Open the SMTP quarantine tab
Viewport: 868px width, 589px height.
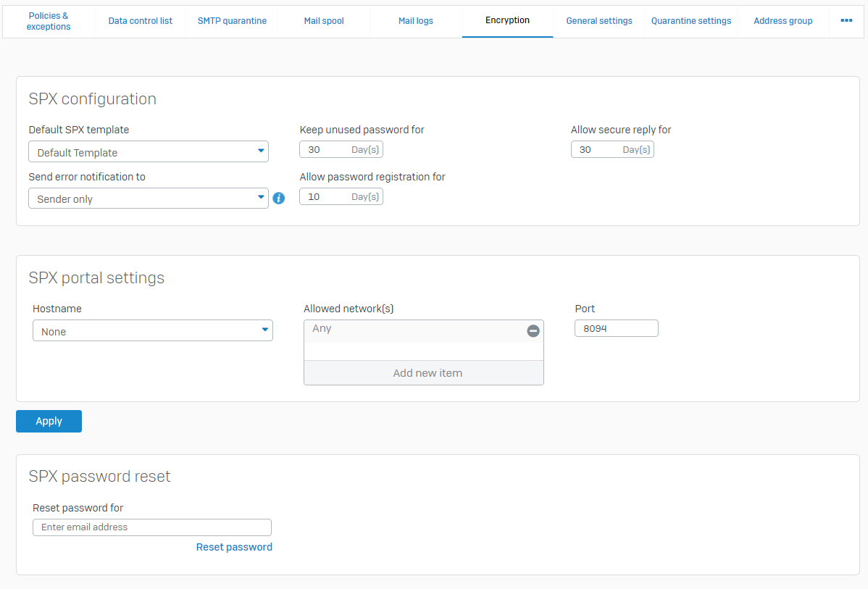(232, 20)
